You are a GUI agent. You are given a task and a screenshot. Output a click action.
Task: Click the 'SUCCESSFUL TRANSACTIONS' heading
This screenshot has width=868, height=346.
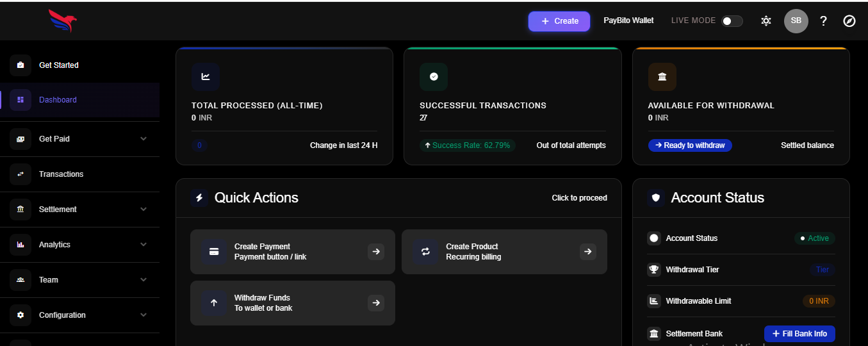point(483,106)
